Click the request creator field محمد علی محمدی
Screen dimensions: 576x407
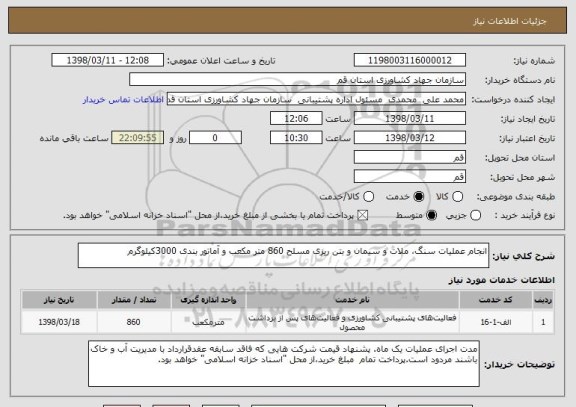coord(316,99)
